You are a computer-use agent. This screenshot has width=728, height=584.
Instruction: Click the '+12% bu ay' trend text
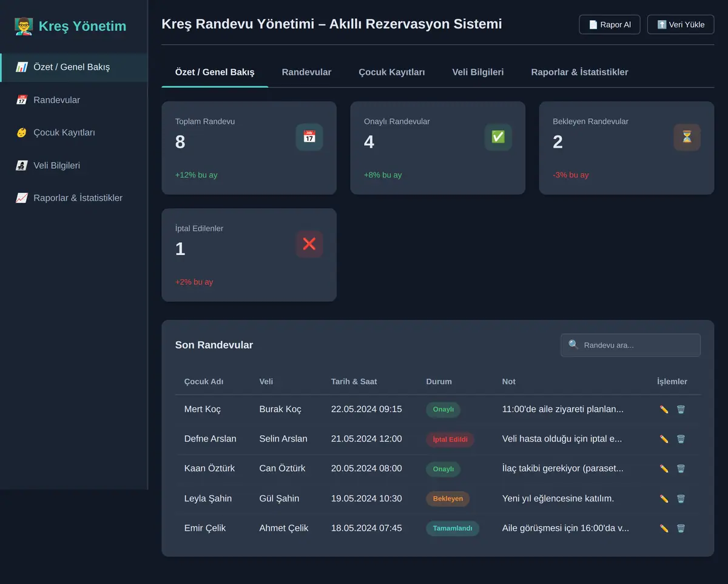pyautogui.click(x=197, y=175)
